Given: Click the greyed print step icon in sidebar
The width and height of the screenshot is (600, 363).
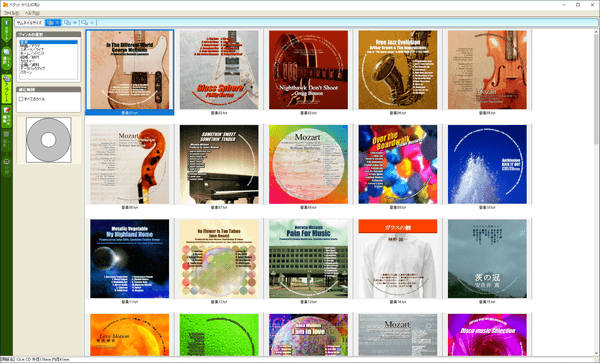Looking at the screenshot, I should pyautogui.click(x=7, y=166).
